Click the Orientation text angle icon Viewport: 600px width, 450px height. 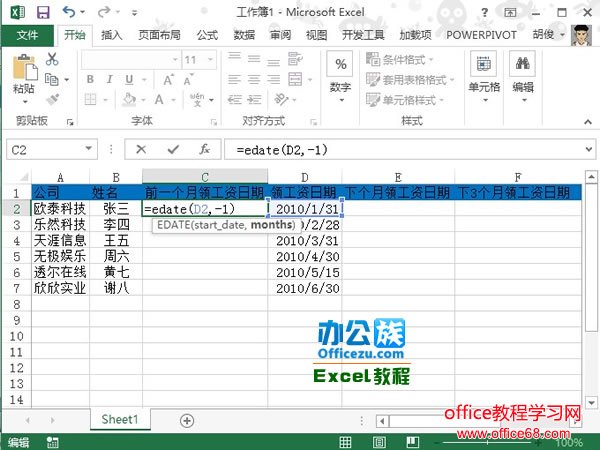pos(281,99)
